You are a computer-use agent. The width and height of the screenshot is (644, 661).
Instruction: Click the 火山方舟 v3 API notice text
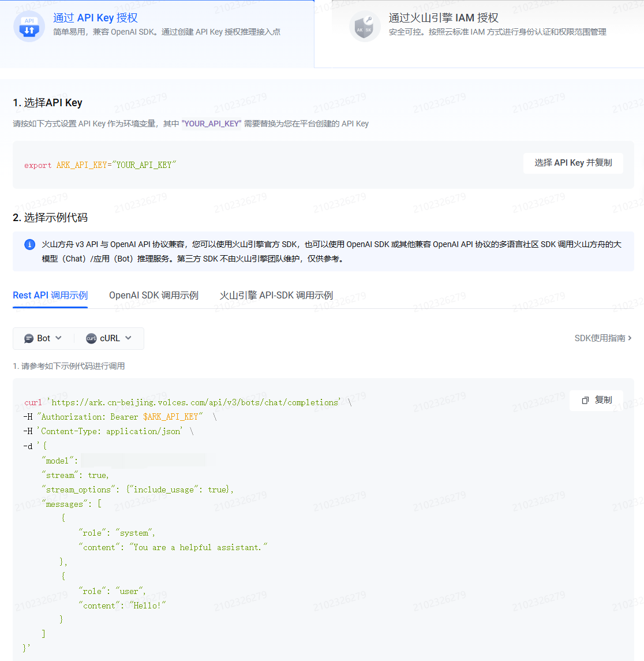332,252
